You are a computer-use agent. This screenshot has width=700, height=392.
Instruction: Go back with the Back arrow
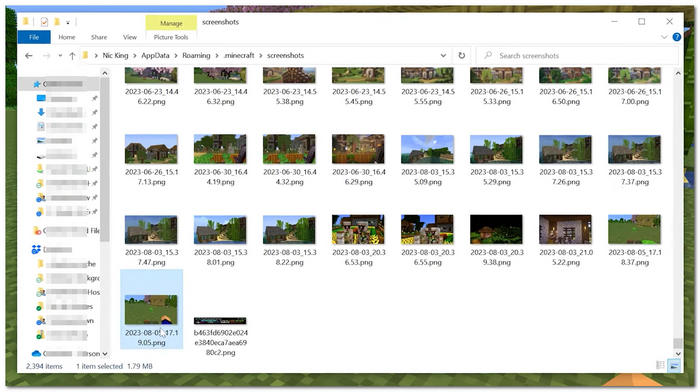pos(29,56)
